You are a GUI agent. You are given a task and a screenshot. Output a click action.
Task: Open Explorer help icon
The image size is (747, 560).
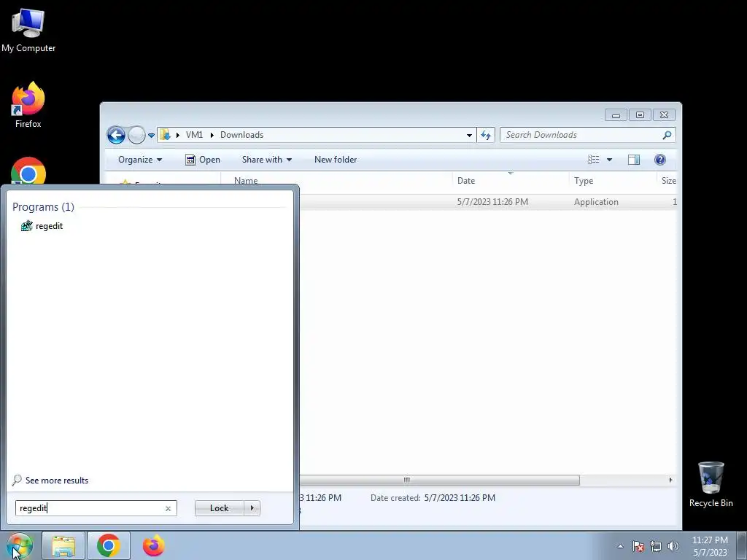point(659,160)
